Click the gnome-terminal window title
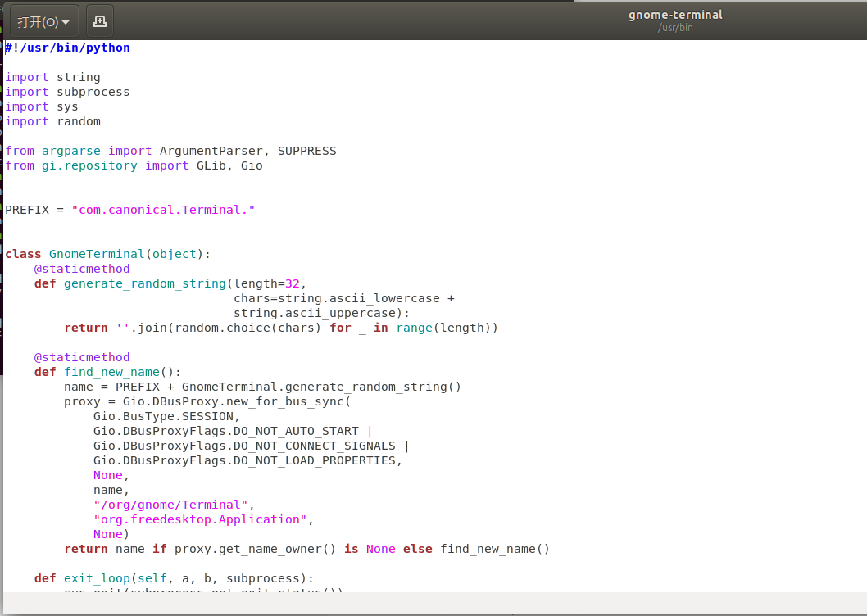This screenshot has height=616, width=867. click(x=675, y=15)
